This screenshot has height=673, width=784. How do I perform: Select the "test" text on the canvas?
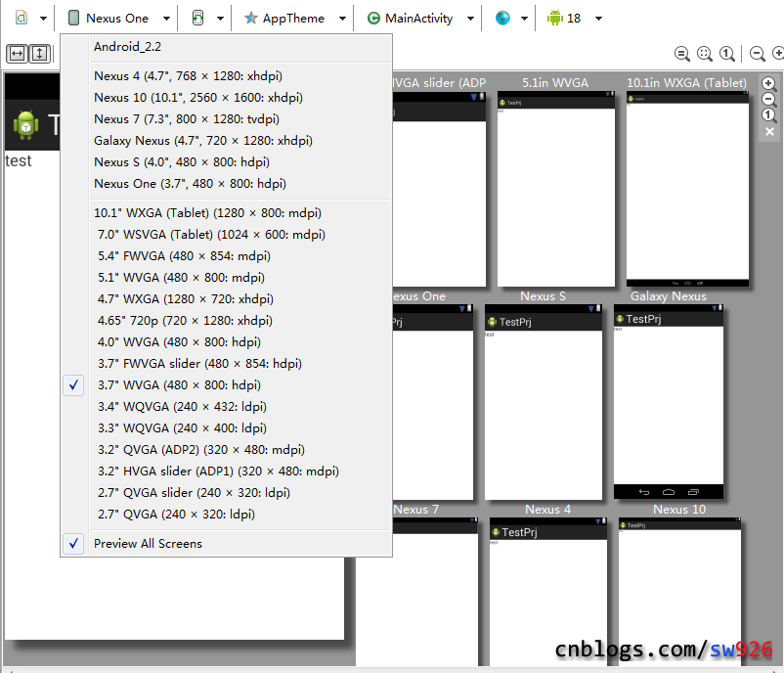tap(18, 160)
